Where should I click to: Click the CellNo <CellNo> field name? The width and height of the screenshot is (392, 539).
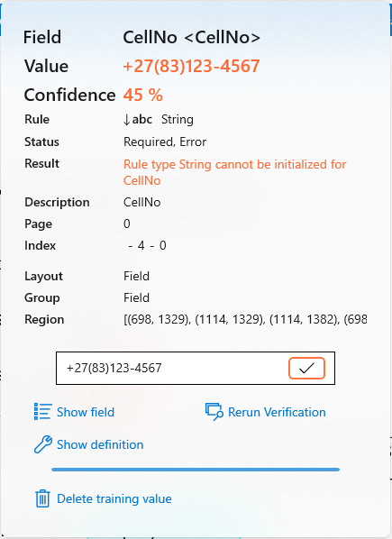coord(192,37)
